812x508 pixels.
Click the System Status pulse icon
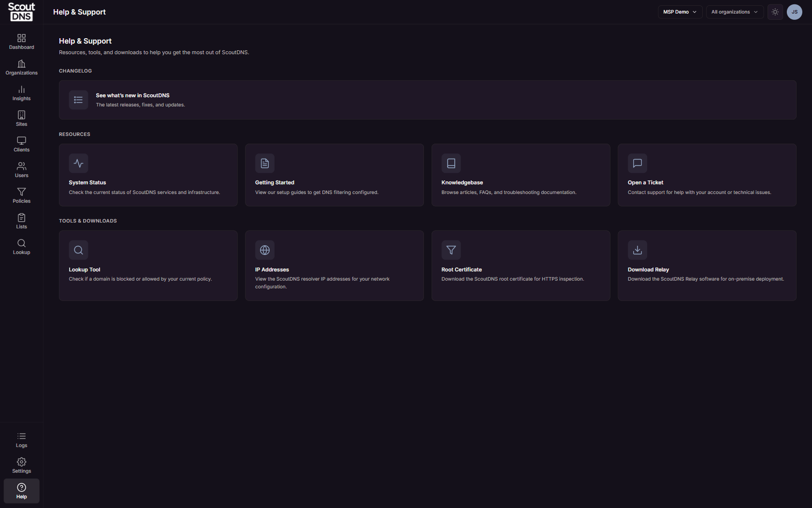(x=78, y=163)
